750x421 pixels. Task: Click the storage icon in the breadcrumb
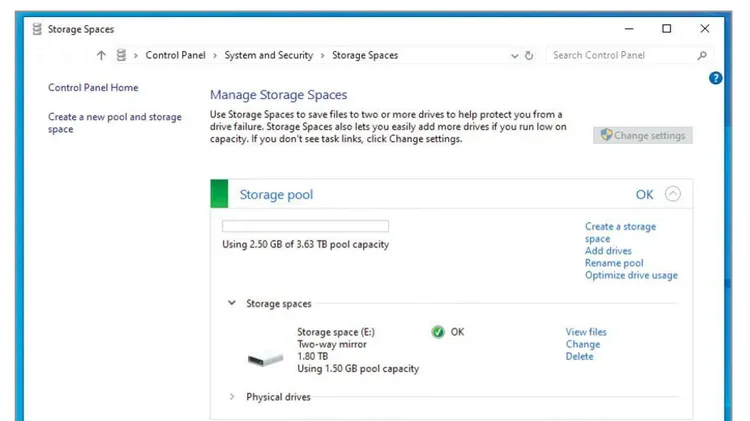click(x=121, y=55)
